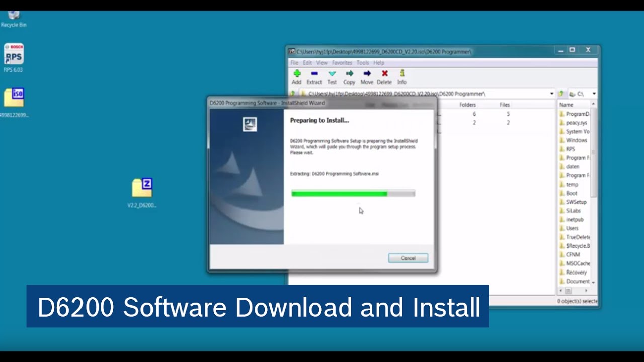Select the 4998122699 ISO file on desktop
This screenshot has height=362, width=644.
click(x=14, y=103)
